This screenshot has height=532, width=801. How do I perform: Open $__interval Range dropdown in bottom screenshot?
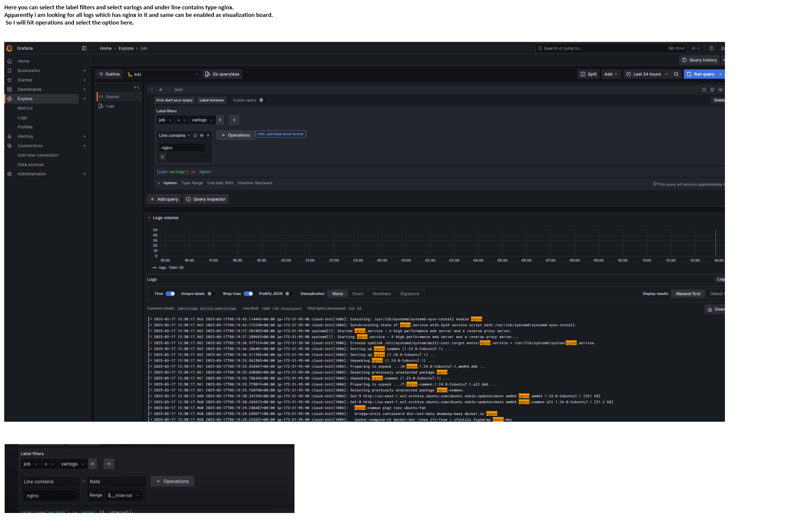click(124, 495)
